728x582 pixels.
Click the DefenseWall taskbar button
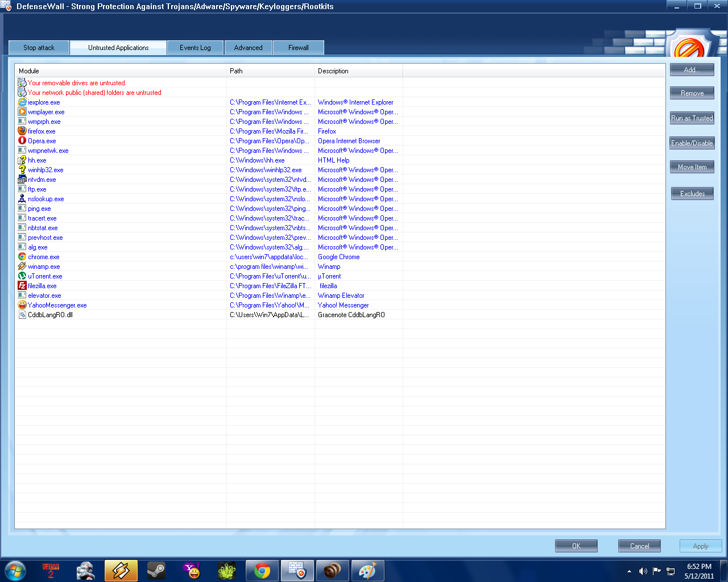click(297, 571)
